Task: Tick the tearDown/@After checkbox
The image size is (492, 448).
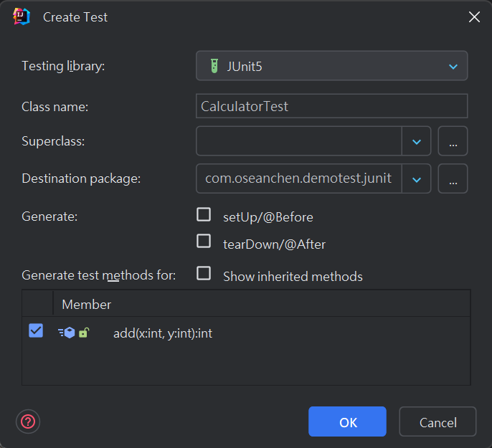Action: pyautogui.click(x=204, y=242)
